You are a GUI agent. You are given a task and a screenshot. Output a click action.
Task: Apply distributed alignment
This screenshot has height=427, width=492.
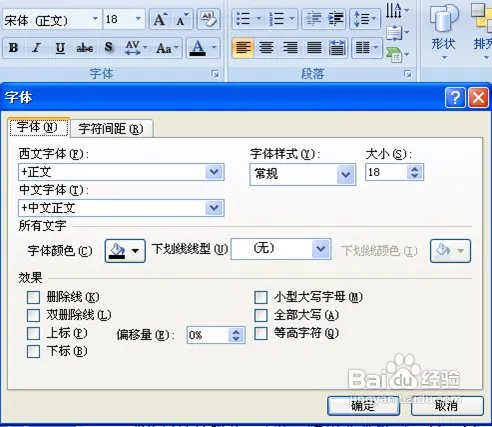click(x=337, y=48)
